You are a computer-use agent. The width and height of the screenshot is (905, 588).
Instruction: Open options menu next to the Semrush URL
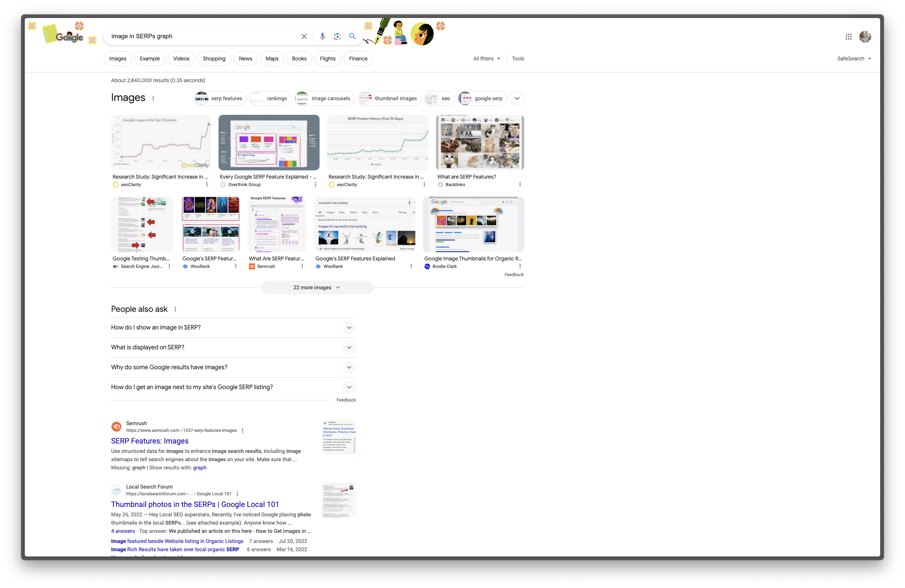pyautogui.click(x=243, y=431)
